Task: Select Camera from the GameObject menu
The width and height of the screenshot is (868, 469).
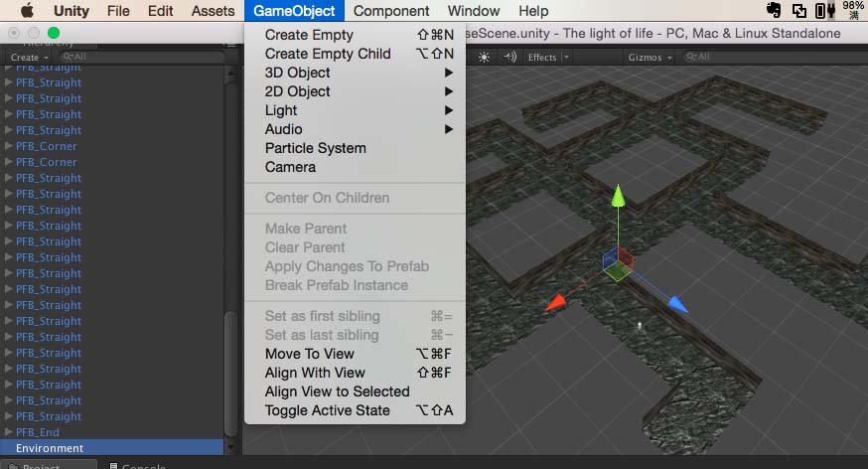Action: 355,167
